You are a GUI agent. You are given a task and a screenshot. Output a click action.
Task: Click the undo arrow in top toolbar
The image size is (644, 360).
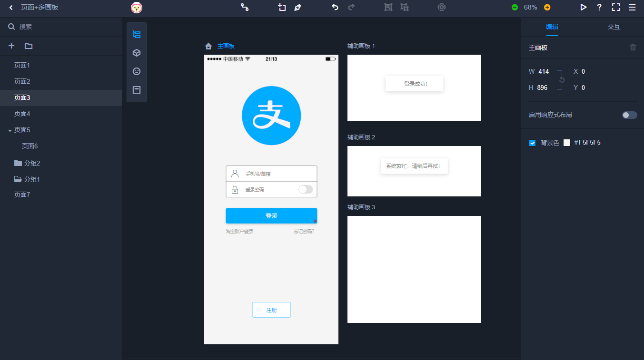(x=335, y=7)
